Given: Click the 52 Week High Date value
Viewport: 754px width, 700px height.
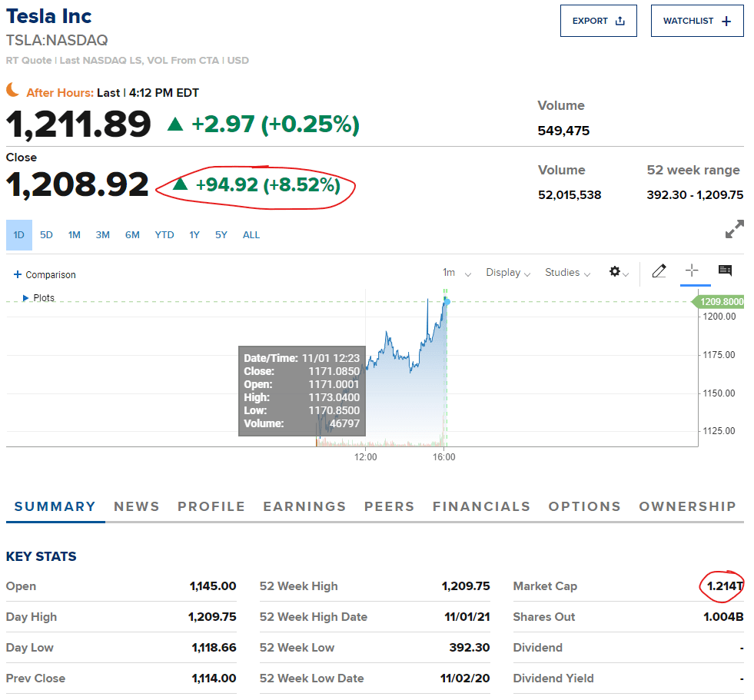Looking at the screenshot, I should point(467,617).
